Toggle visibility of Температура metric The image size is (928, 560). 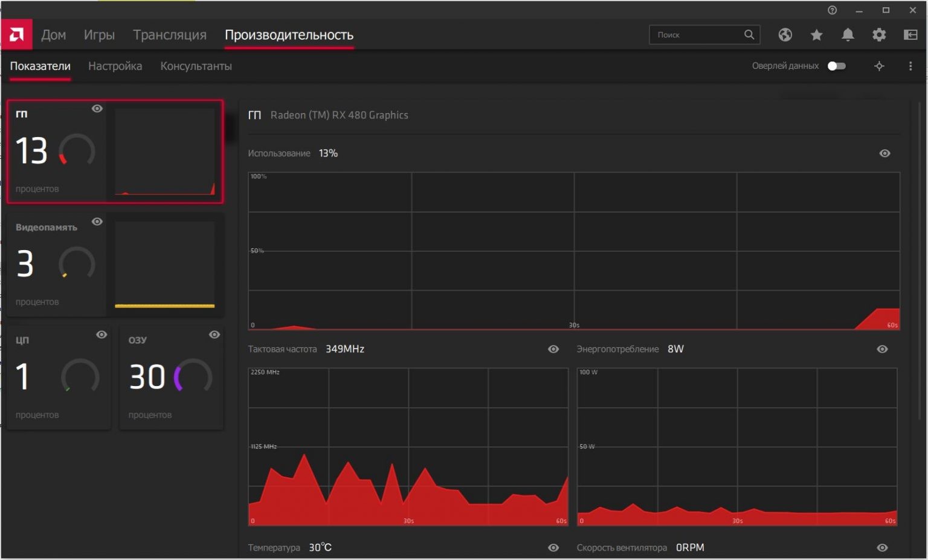[553, 548]
